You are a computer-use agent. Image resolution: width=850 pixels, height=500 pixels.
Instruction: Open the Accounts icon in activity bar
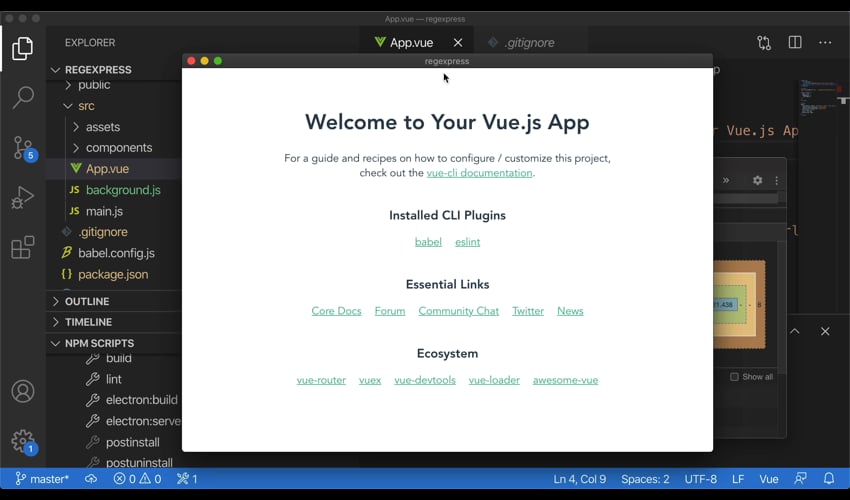[x=23, y=392]
